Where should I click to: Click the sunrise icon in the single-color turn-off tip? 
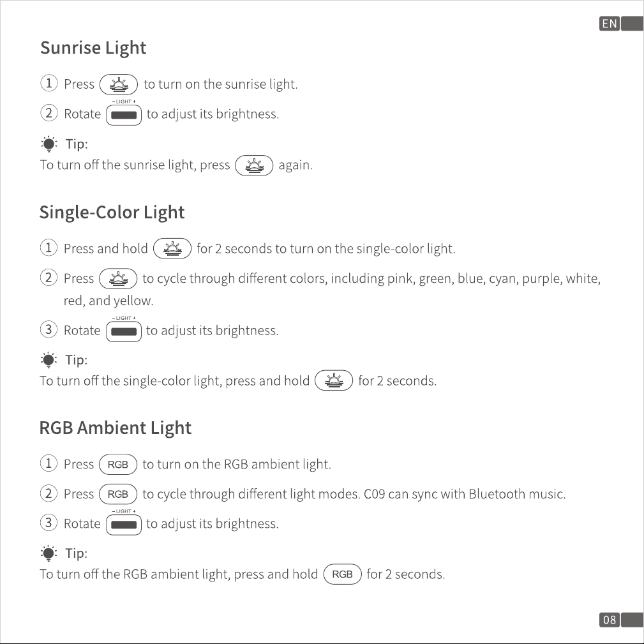click(334, 381)
